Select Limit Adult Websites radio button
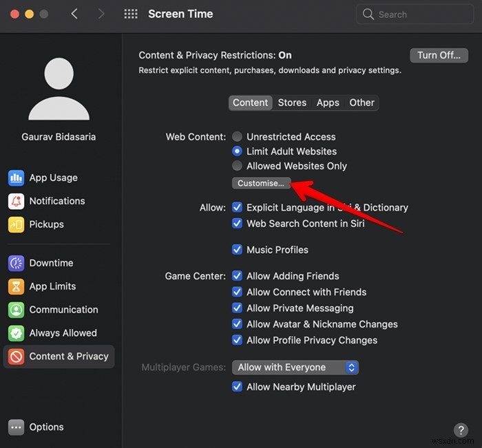This screenshot has height=448, width=482. point(237,151)
